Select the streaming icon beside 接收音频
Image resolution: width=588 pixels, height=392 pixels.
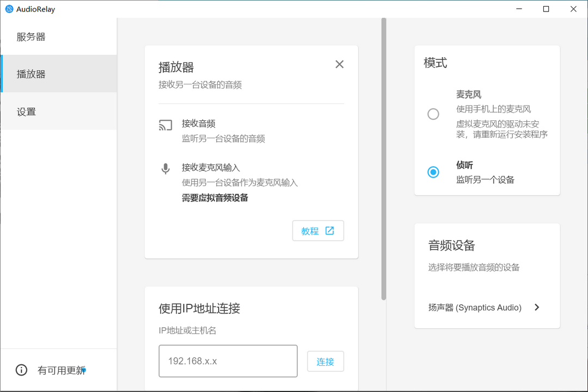pyautogui.click(x=165, y=125)
